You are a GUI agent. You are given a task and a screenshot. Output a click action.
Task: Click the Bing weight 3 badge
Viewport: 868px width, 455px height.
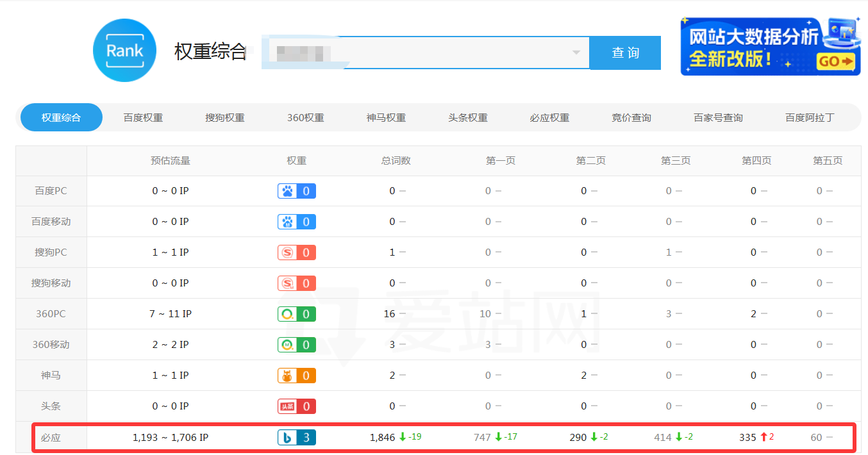(x=296, y=438)
